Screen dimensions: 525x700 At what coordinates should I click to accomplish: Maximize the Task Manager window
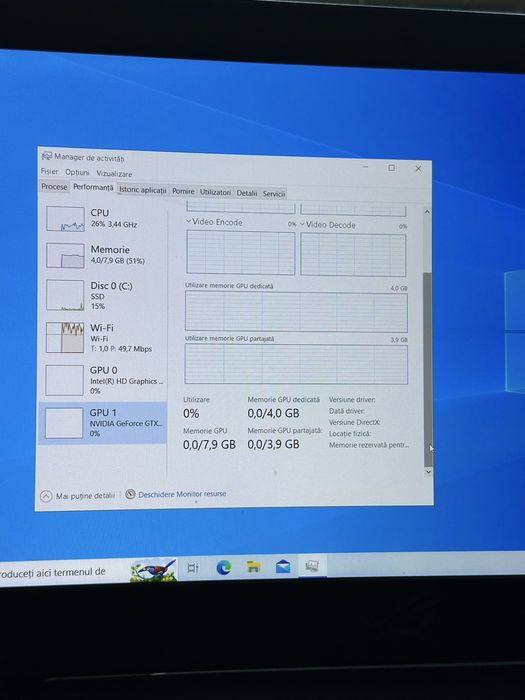[x=392, y=168]
